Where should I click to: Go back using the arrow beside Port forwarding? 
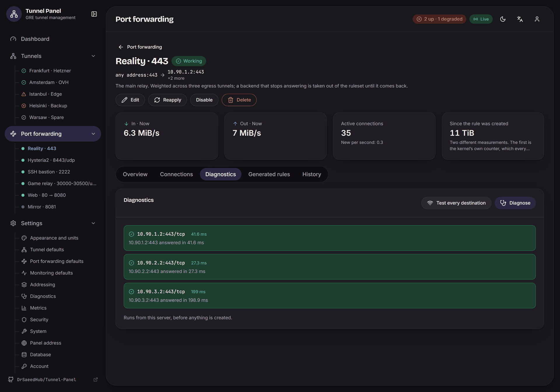click(121, 47)
